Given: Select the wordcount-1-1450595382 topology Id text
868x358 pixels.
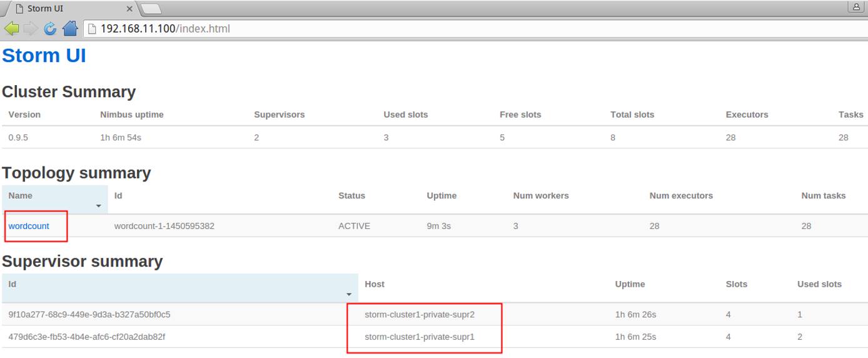Looking at the screenshot, I should pos(164,226).
